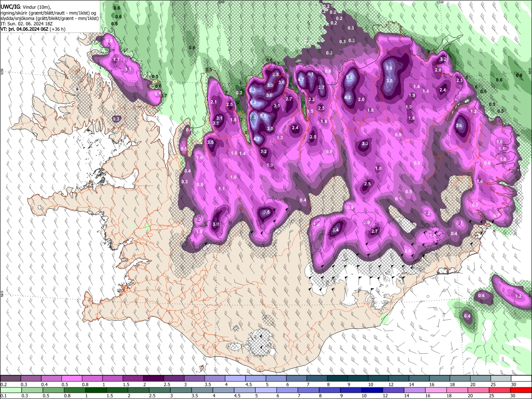Select the 5.3 value label on the map
Viewport: 532px width, 399px height.
252,90
